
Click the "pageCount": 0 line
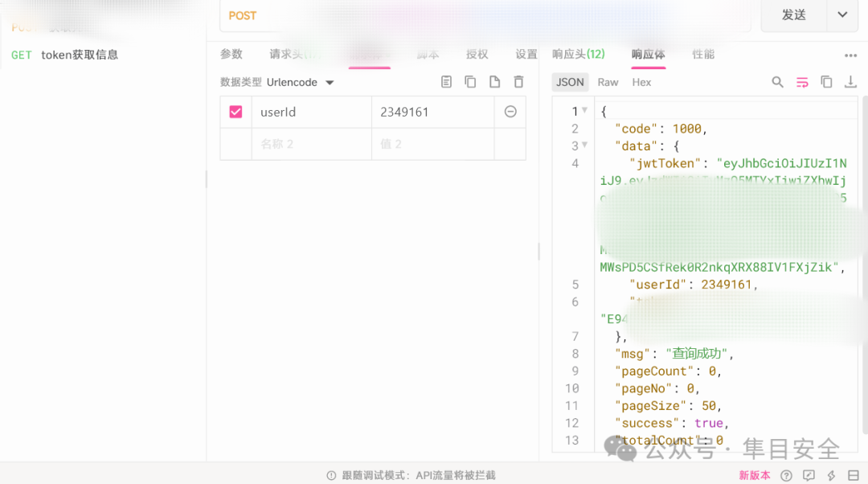[x=668, y=371]
